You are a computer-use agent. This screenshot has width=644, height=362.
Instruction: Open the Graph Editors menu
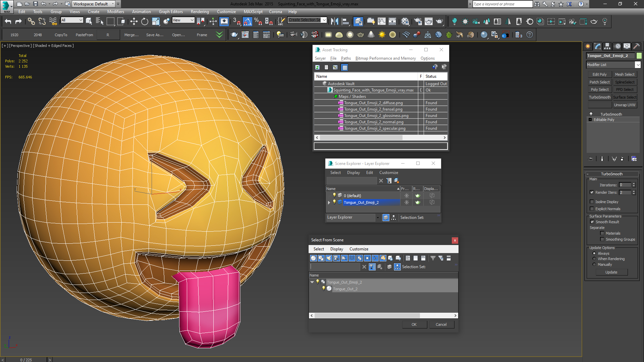pos(171,12)
